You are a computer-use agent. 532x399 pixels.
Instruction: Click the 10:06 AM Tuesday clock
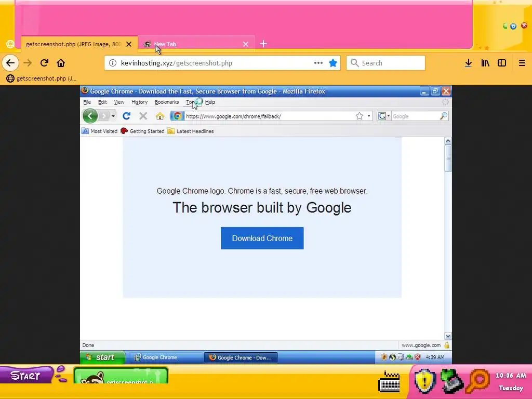[511, 382]
